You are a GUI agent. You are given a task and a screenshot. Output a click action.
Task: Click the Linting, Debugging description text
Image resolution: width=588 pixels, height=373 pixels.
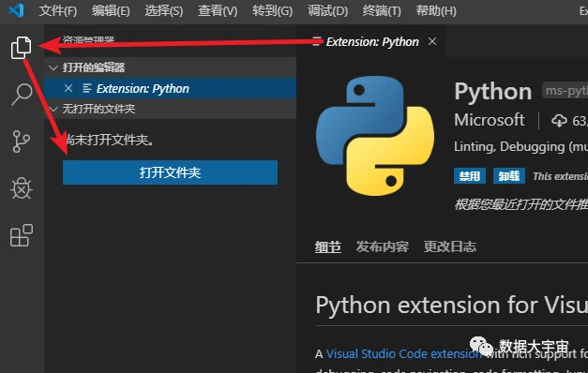(x=520, y=146)
